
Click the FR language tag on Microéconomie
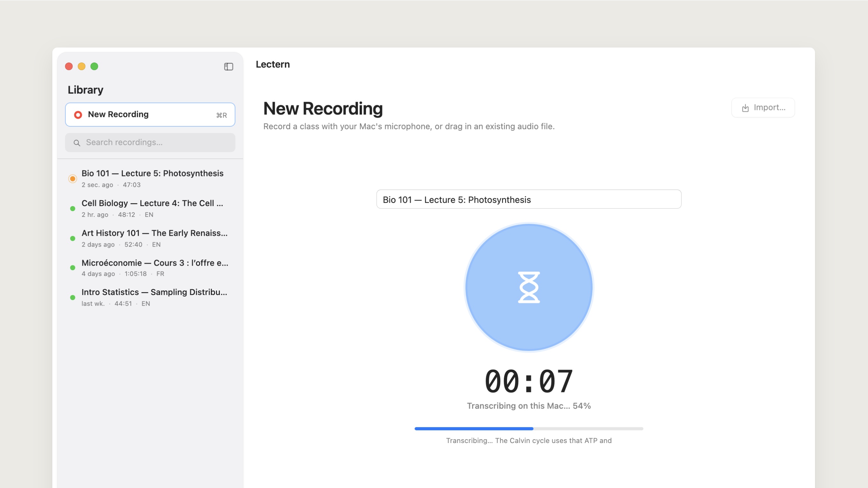click(161, 274)
